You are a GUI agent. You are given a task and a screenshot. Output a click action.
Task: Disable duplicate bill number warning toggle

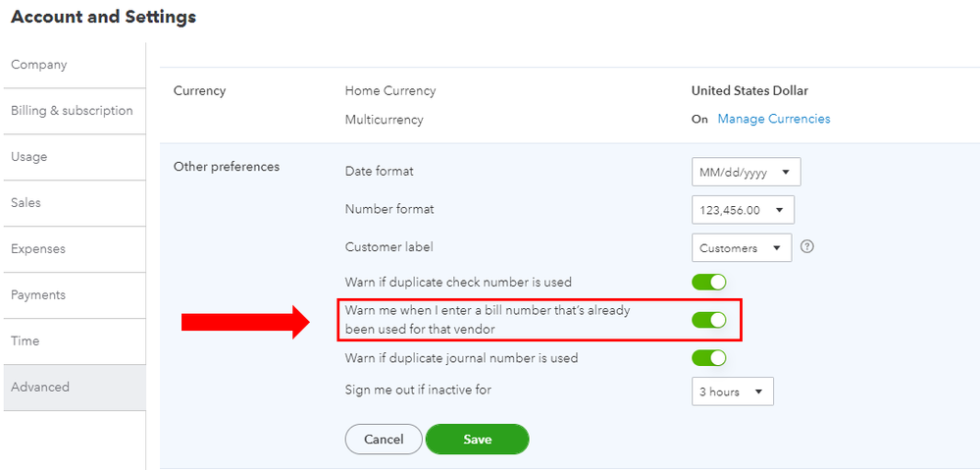click(x=708, y=320)
